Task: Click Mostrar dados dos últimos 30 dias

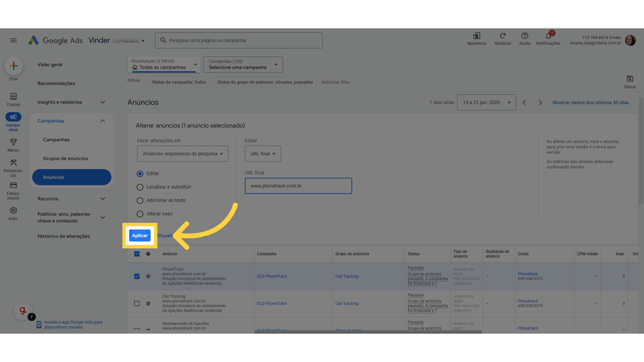Action: tap(591, 103)
